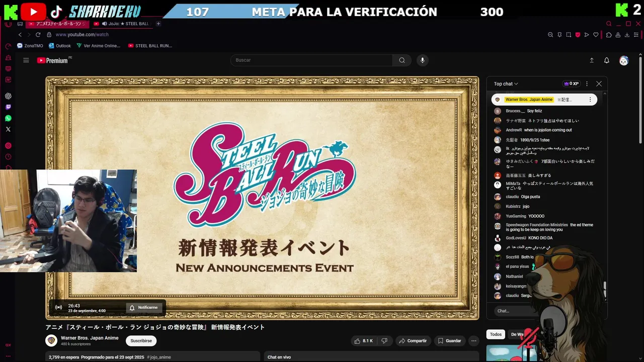Open the pinned message options menu

[x=590, y=100]
